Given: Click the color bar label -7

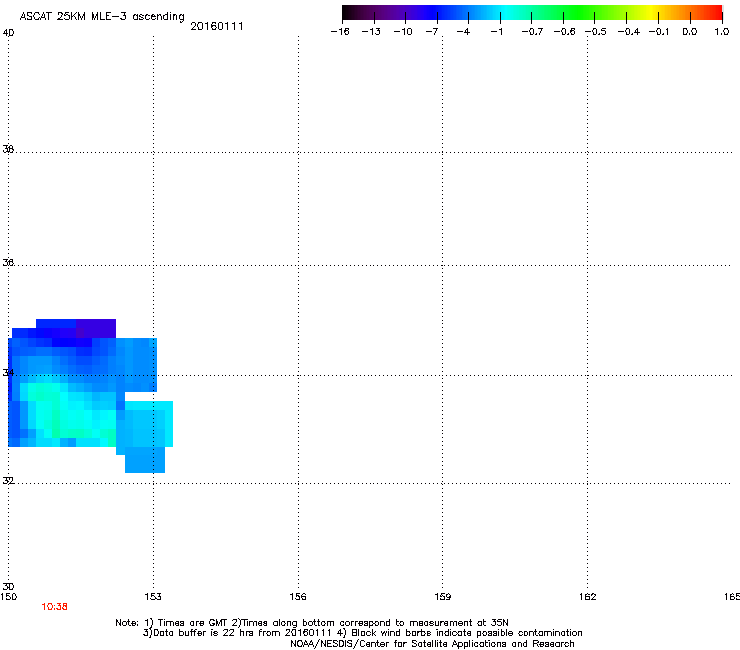Looking at the screenshot, I should (432, 32).
